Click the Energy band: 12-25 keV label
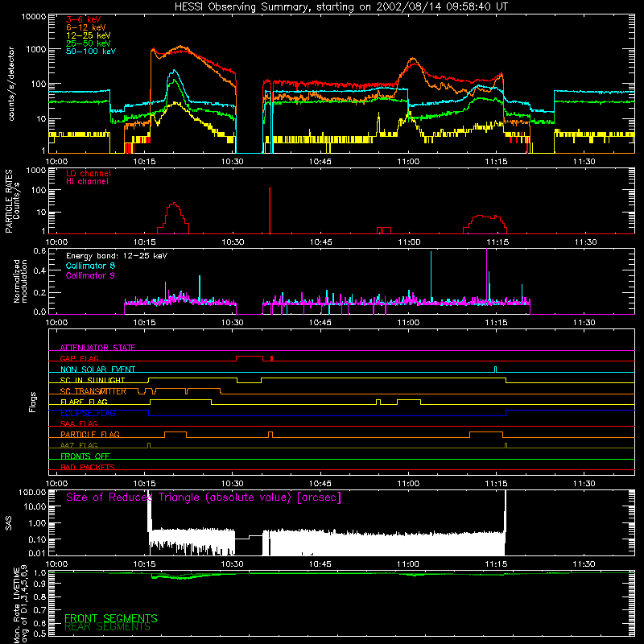This screenshot has width=644, height=644. click(117, 256)
